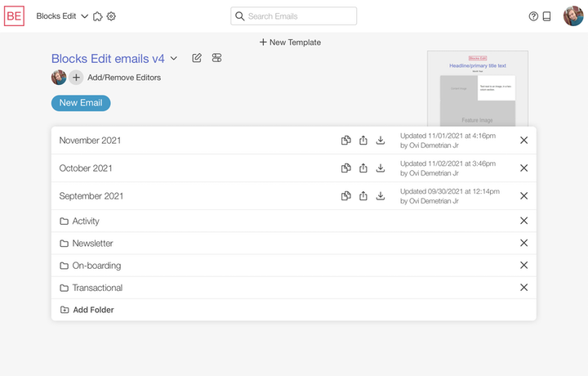The height and width of the screenshot is (376, 588).
Task: Duplicate the October 2021 email
Action: [345, 168]
